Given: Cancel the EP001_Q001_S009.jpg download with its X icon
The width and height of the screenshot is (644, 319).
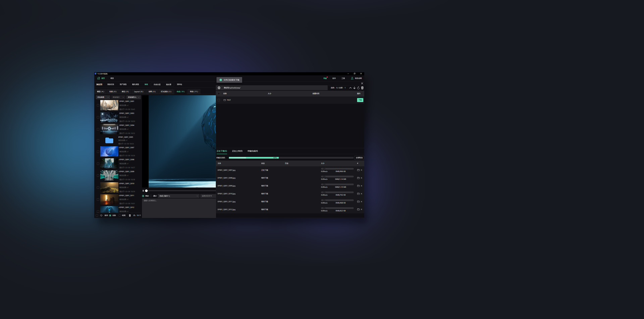Looking at the screenshot, I should pos(361,186).
